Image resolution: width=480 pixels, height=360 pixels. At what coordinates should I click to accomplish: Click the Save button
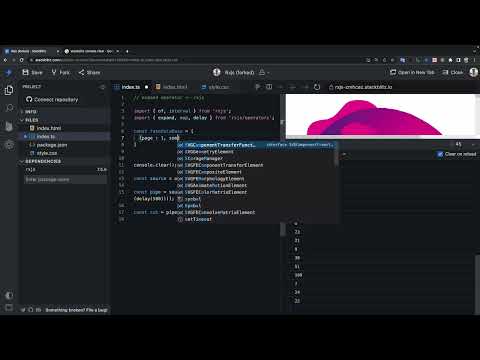(32, 72)
